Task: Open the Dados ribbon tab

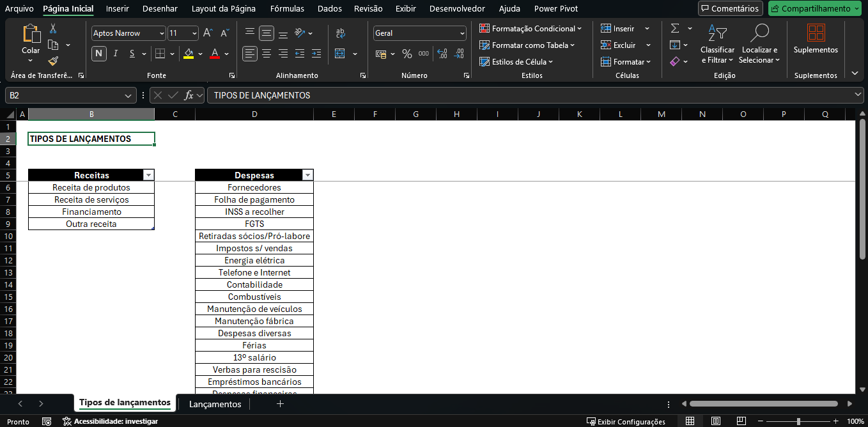Action: (330, 9)
